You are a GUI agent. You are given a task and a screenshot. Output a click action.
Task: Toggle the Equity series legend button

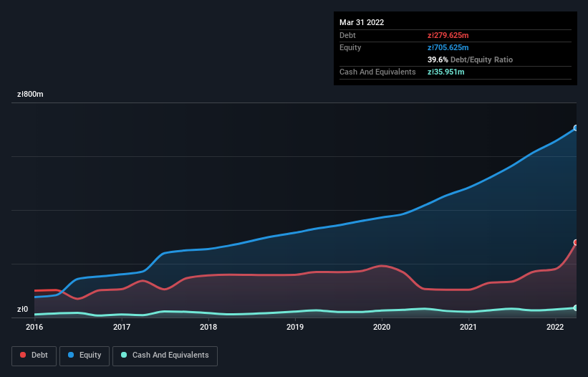[85, 355]
